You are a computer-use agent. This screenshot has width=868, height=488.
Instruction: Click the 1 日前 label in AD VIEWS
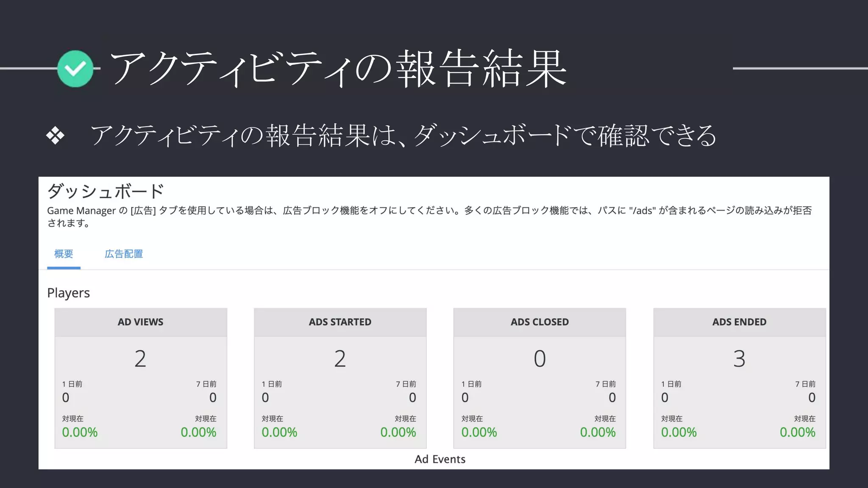[72, 384]
